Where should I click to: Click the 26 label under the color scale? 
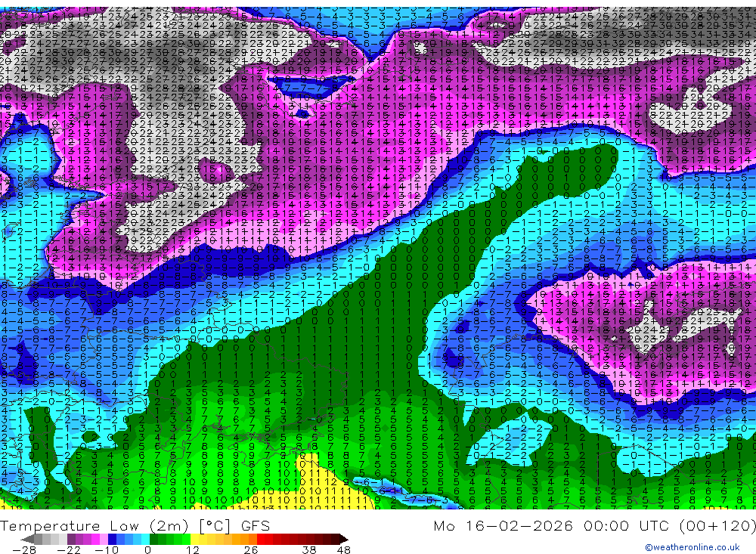point(251,549)
